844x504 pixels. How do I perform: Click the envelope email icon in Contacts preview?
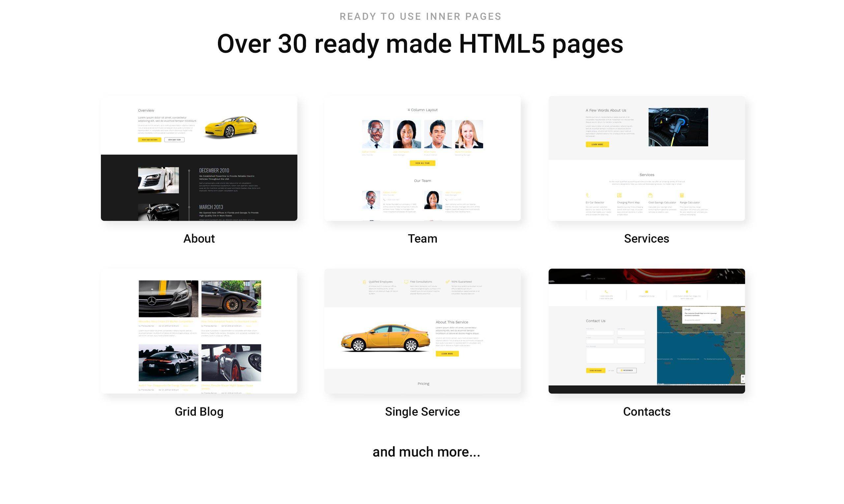point(647,292)
